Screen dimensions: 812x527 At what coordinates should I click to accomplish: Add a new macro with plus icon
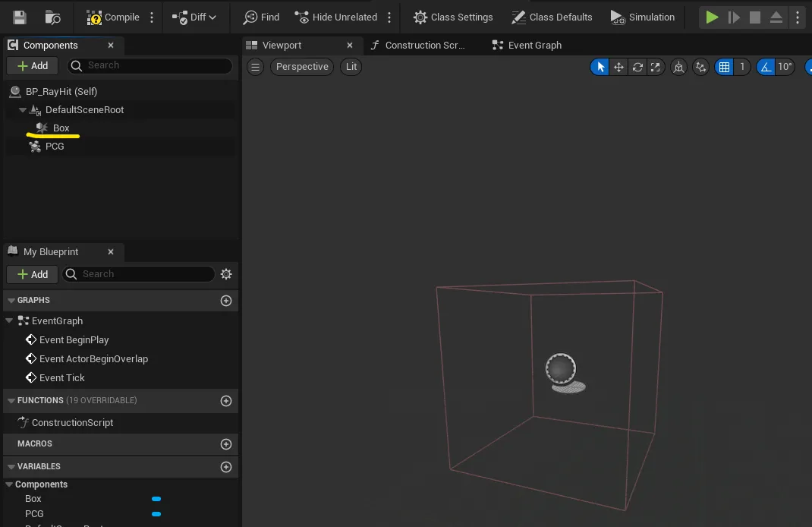(226, 444)
